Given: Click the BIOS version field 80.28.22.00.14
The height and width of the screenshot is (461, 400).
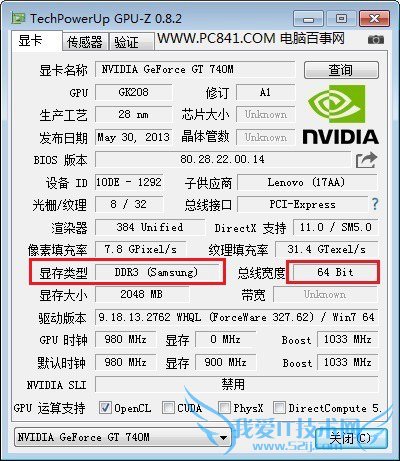Looking at the screenshot, I should click(x=223, y=159).
